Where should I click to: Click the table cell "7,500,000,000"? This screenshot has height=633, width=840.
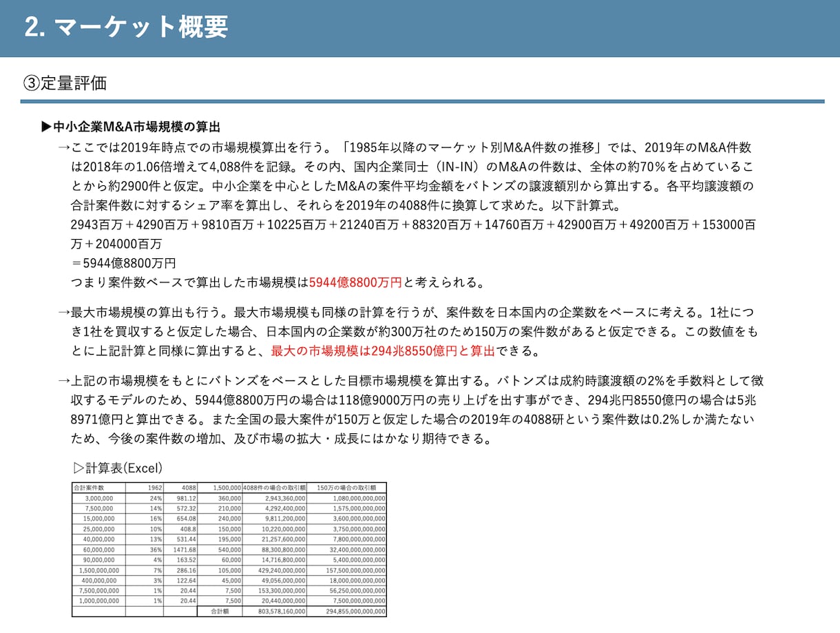tap(97, 590)
